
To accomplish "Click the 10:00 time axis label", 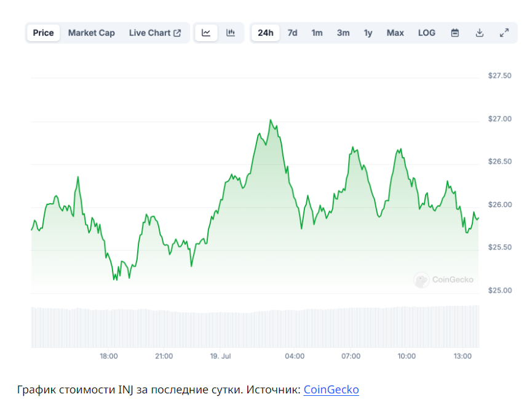I will [x=407, y=356].
